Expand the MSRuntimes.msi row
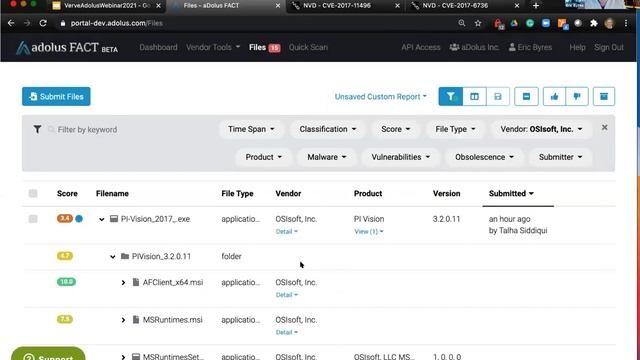The width and height of the screenshot is (640, 360). tap(123, 320)
